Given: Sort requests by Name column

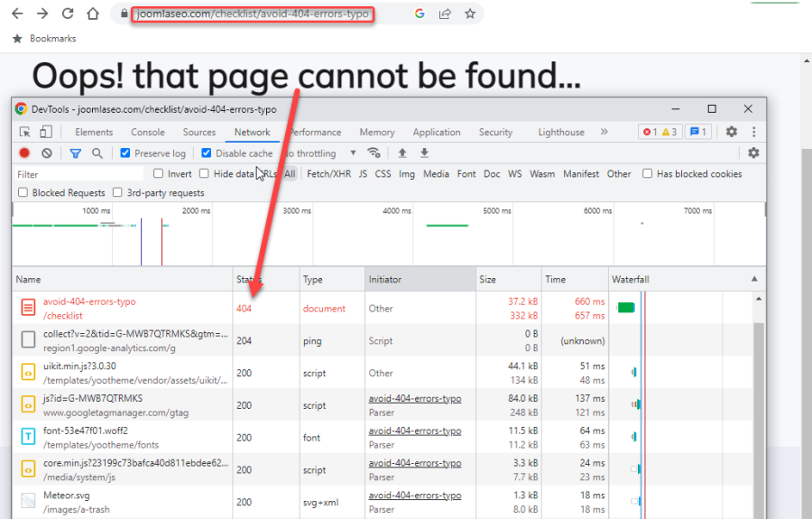Looking at the screenshot, I should (122, 279).
